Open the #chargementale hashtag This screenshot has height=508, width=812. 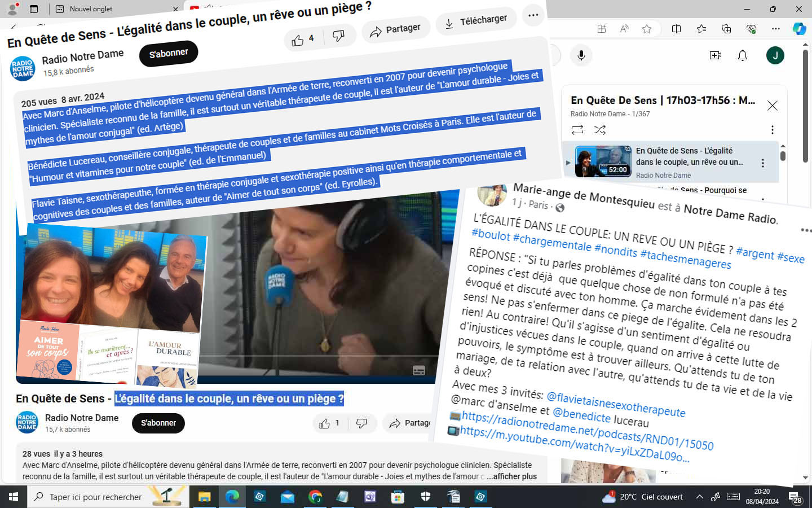coord(552,243)
